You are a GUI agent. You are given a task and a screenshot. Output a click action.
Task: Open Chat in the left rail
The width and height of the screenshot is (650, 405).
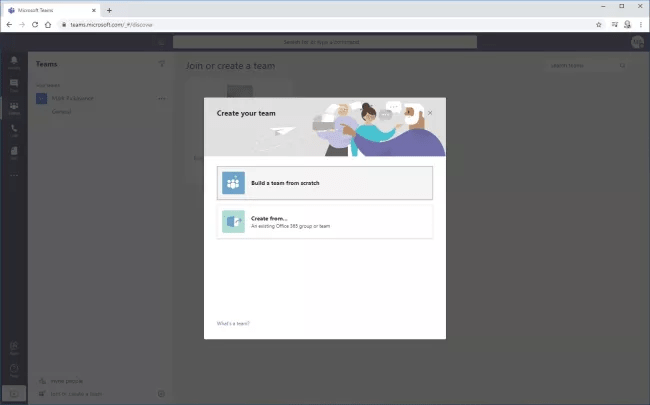[14, 86]
